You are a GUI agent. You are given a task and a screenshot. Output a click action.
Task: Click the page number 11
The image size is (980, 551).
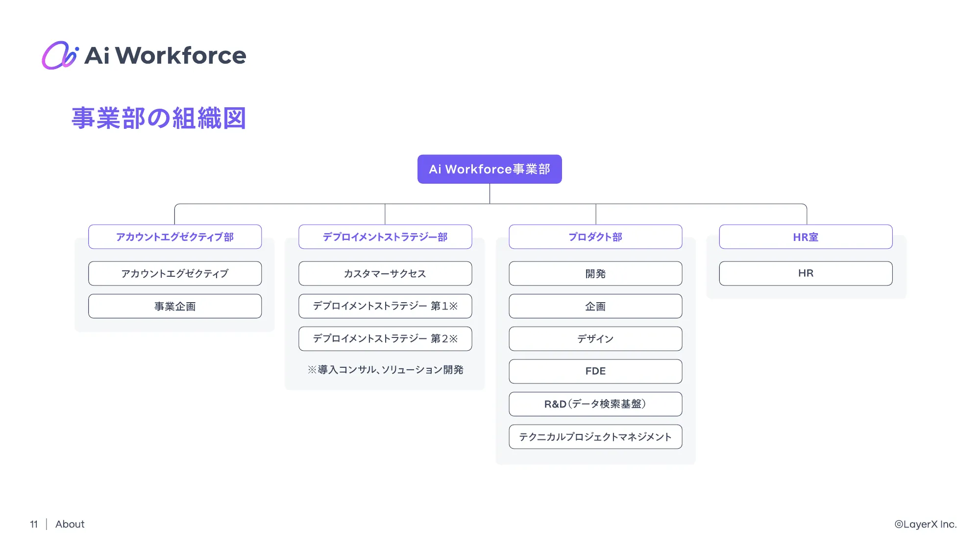point(34,524)
